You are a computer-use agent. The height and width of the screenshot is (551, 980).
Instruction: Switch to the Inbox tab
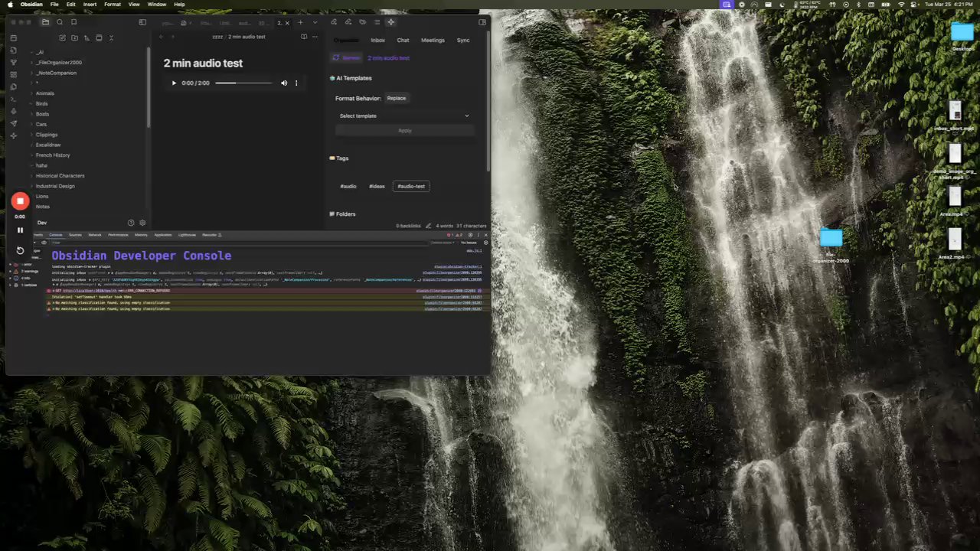pyautogui.click(x=377, y=40)
